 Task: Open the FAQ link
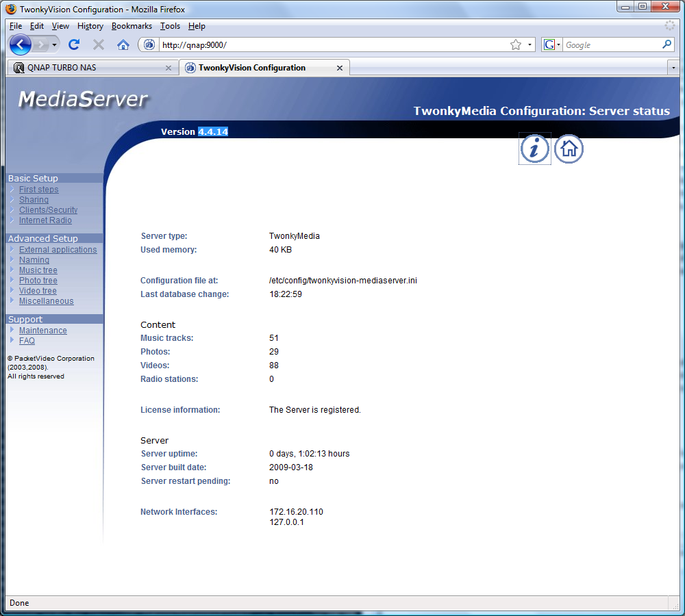point(27,341)
